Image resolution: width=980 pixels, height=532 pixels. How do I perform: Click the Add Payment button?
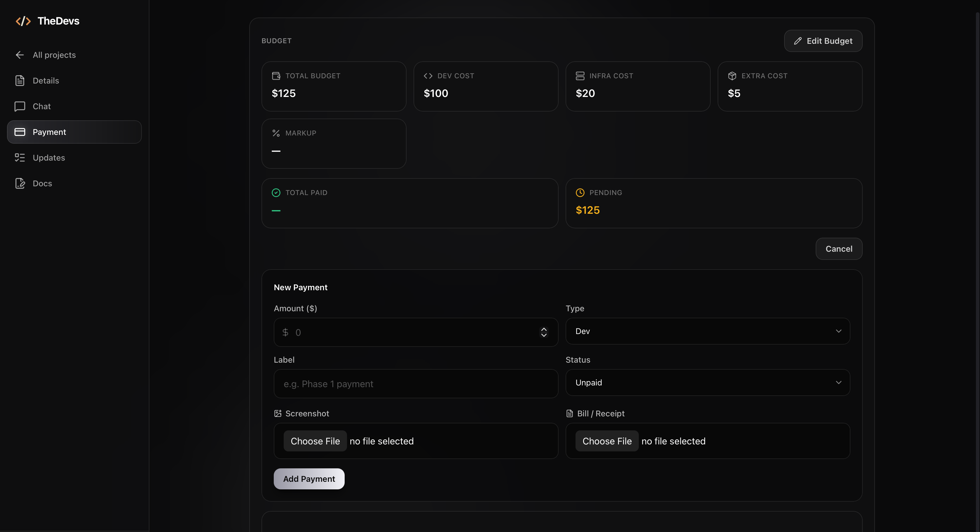click(x=309, y=479)
